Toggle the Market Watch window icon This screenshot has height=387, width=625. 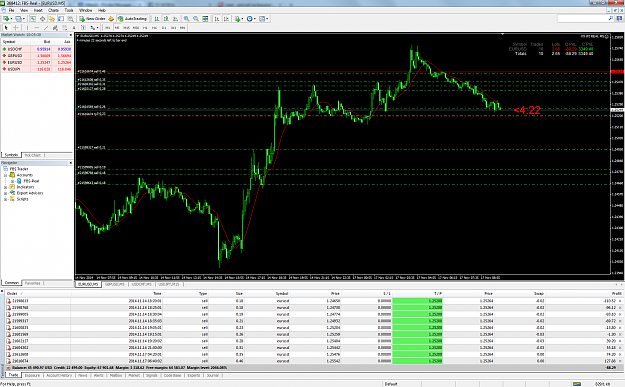point(33,19)
